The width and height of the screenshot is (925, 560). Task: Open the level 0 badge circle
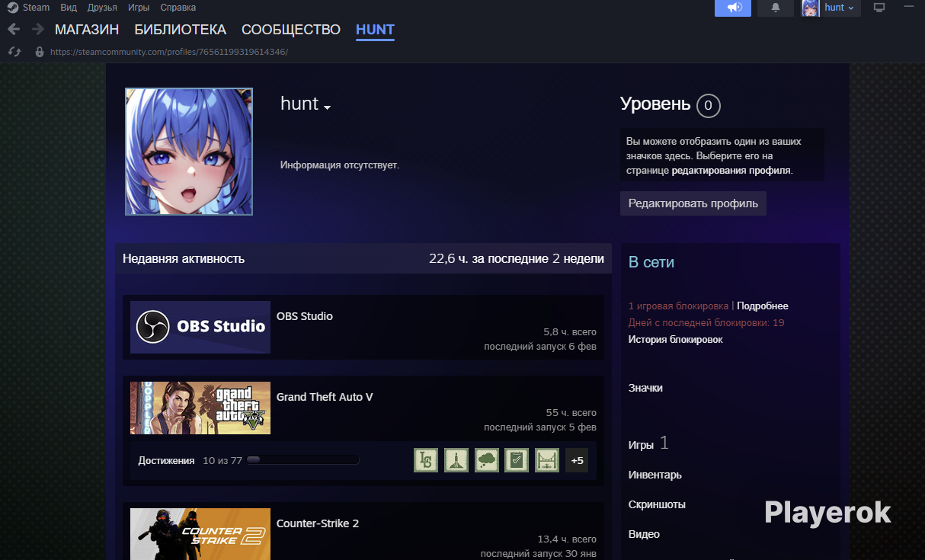[709, 105]
